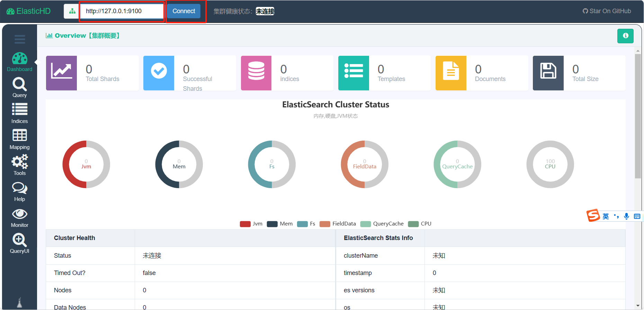Viewport: 644px width, 310px height.
Task: Click the Cluster Health table header
Action: 74,238
